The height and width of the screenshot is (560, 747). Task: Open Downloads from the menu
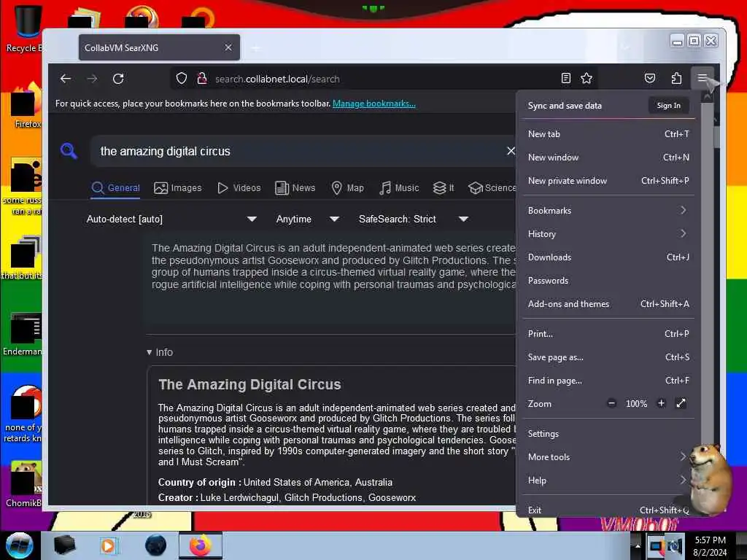(x=608, y=257)
